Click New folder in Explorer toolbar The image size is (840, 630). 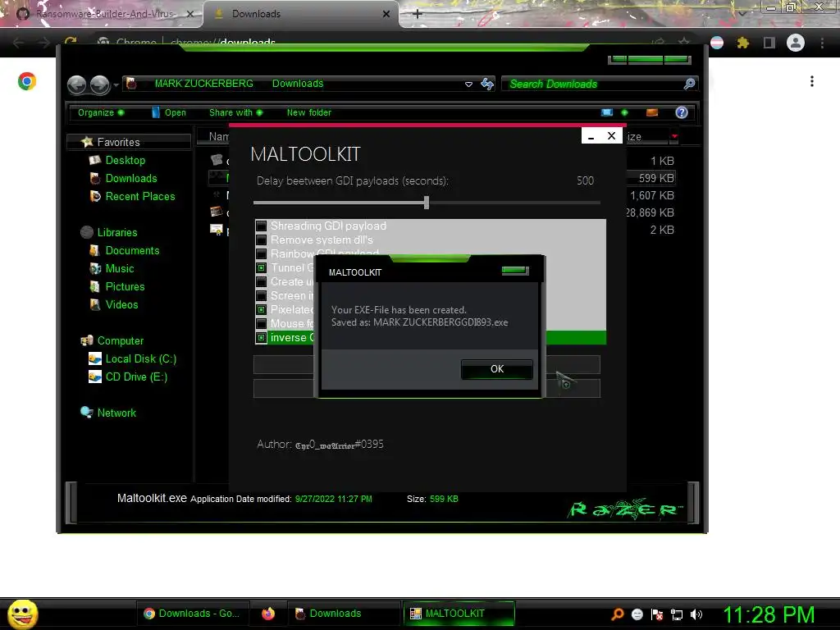(x=309, y=112)
